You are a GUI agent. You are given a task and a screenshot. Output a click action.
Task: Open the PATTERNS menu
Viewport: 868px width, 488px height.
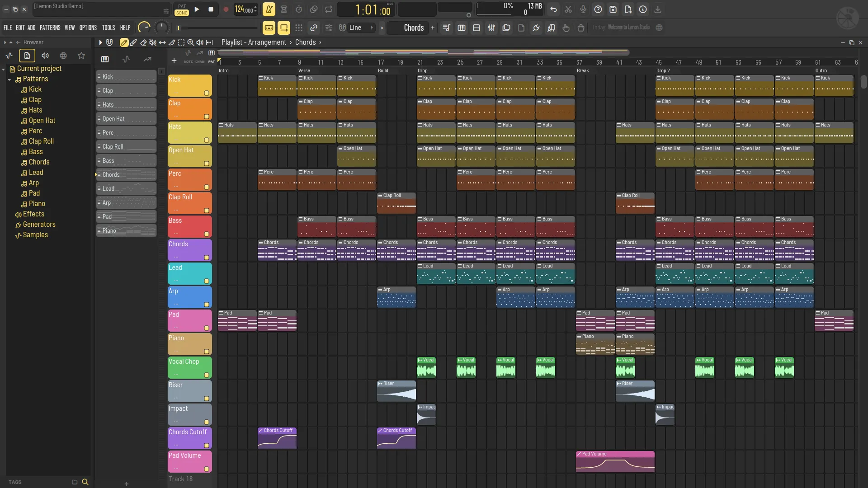50,28
